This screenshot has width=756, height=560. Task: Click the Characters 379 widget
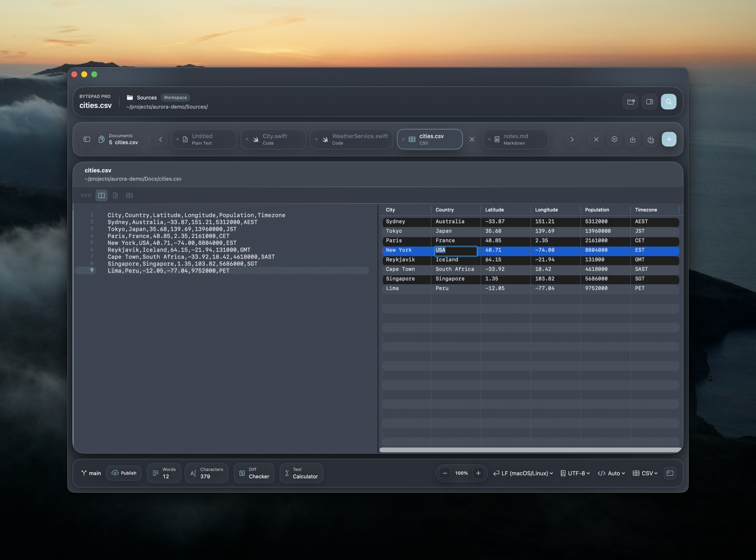pyautogui.click(x=207, y=473)
